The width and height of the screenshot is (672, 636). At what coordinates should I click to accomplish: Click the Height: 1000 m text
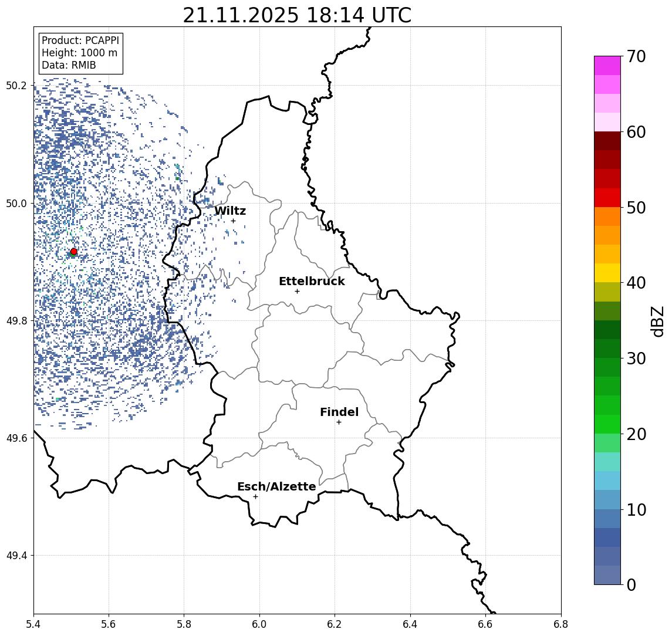[79, 53]
